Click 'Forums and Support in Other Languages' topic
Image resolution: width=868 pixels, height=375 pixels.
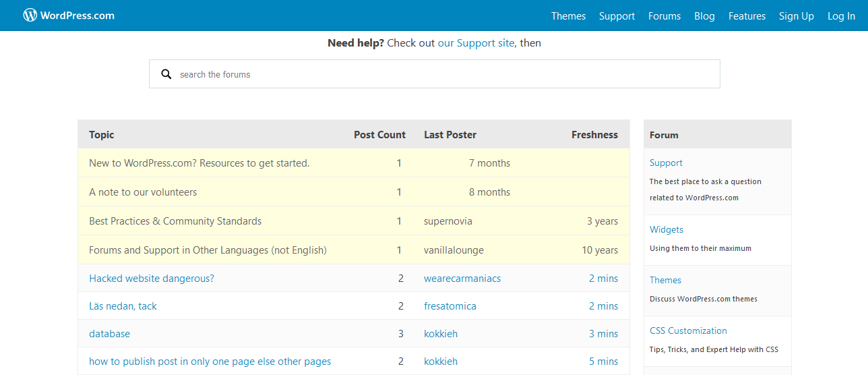click(208, 250)
